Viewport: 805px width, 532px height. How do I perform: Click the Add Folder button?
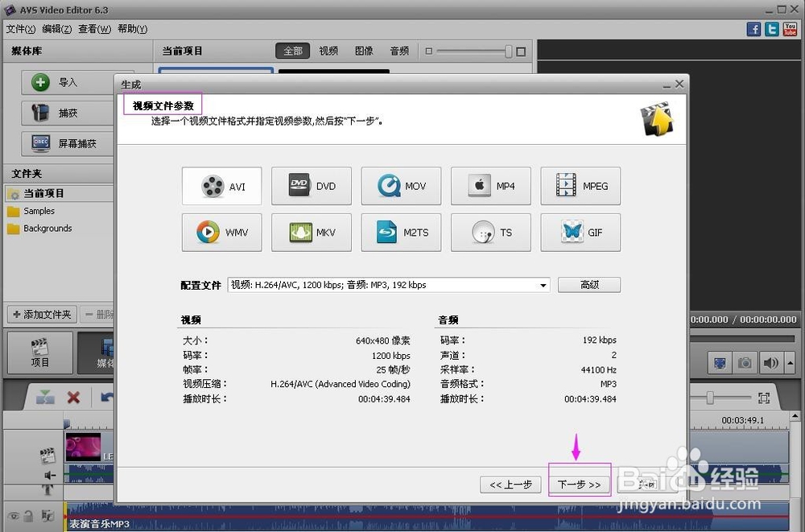pyautogui.click(x=42, y=314)
